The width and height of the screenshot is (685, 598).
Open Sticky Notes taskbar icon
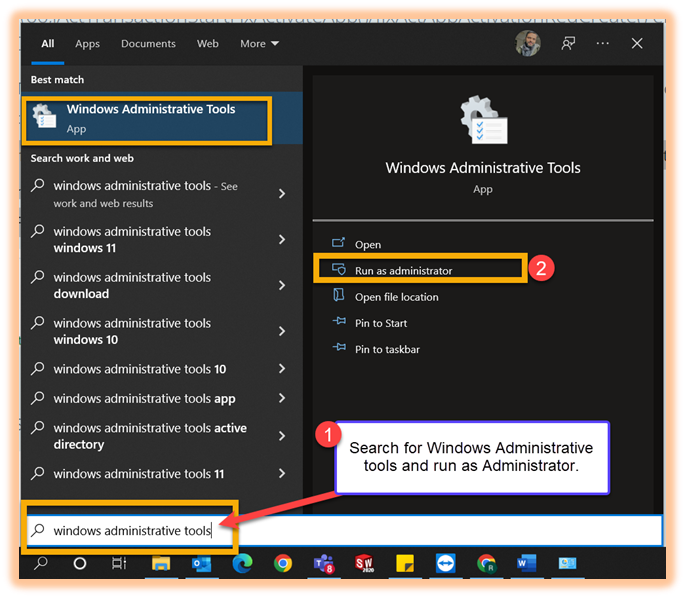tap(405, 564)
